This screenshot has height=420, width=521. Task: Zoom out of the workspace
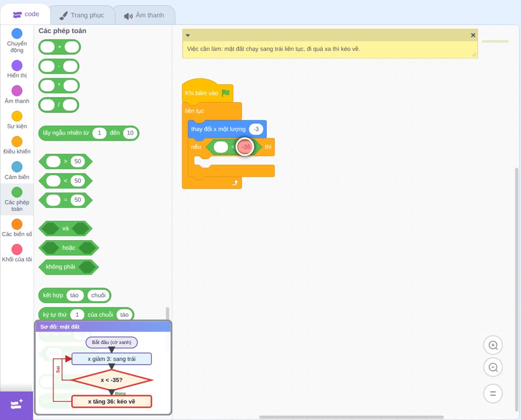tap(493, 367)
